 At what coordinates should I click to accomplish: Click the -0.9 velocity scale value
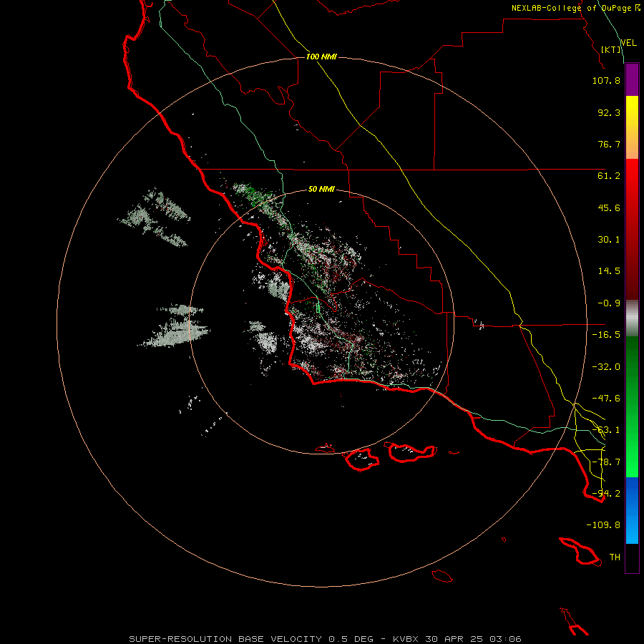coord(609,303)
